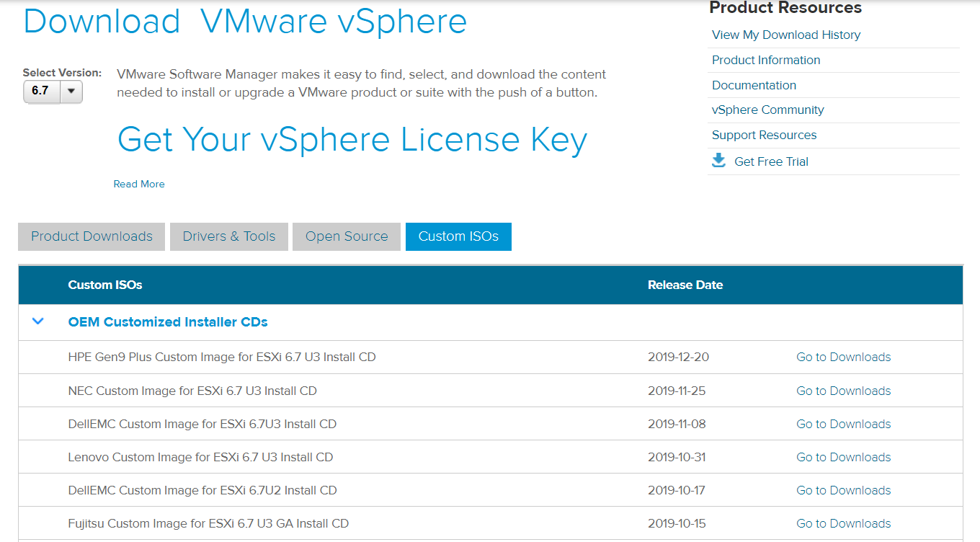
Task: Go to Downloads for Fujitsu Custom Image
Action: pos(843,523)
